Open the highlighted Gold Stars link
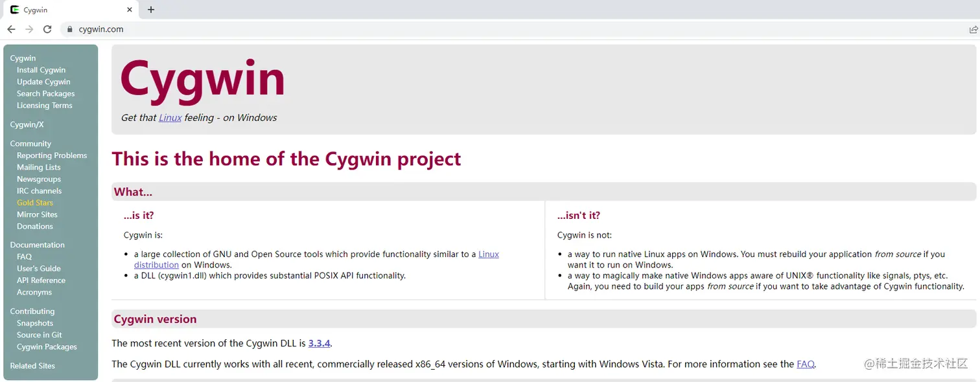This screenshot has width=980, height=382. click(35, 203)
